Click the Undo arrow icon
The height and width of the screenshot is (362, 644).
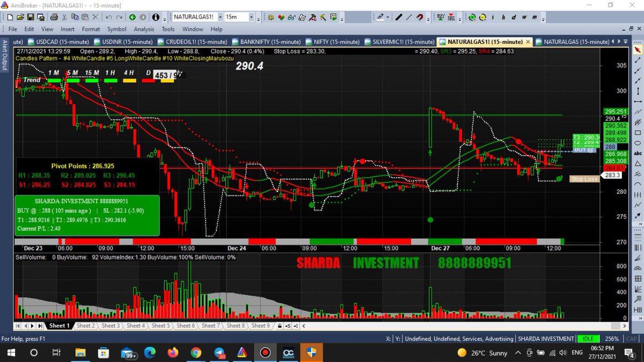(x=108, y=17)
